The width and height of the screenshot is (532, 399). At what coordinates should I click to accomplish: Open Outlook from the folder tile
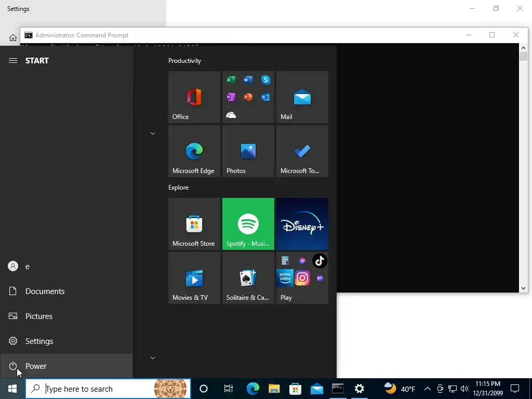(x=265, y=97)
